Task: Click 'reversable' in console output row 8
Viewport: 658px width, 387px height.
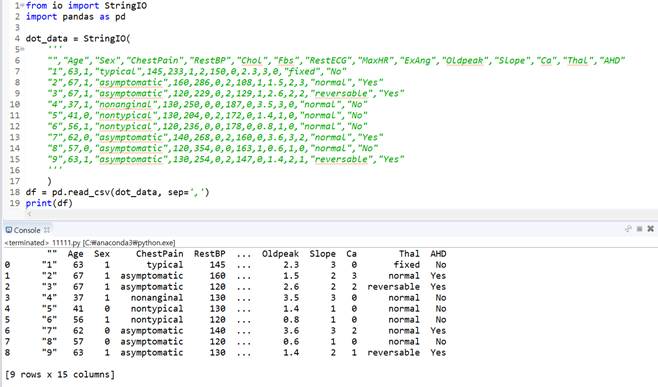Action: click(x=394, y=353)
